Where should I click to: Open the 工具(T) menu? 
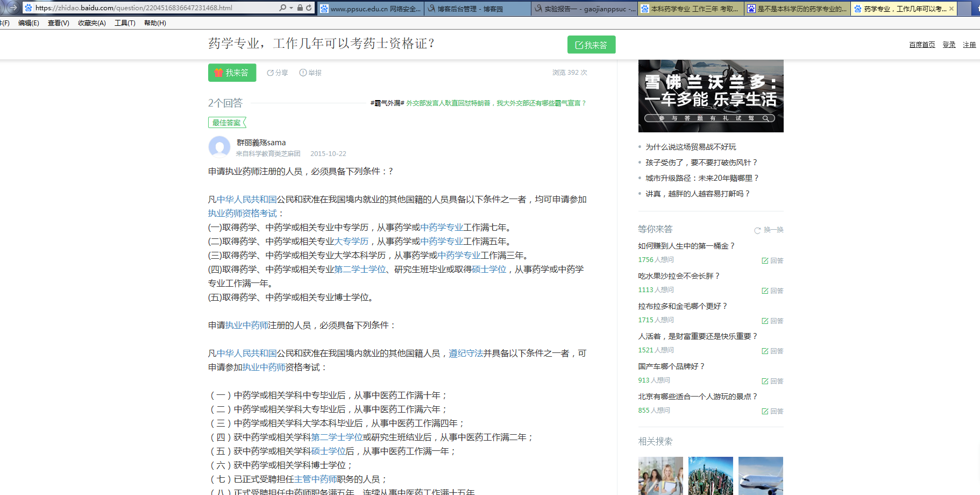[x=125, y=23]
